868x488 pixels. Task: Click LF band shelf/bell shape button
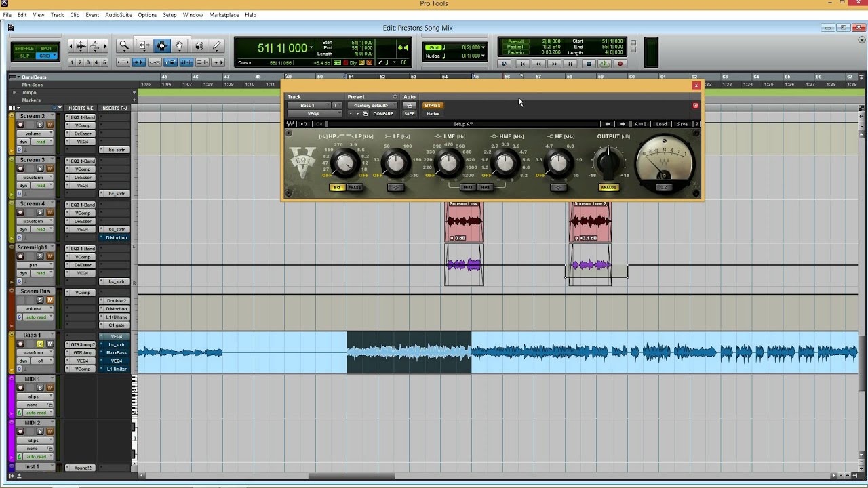click(396, 187)
